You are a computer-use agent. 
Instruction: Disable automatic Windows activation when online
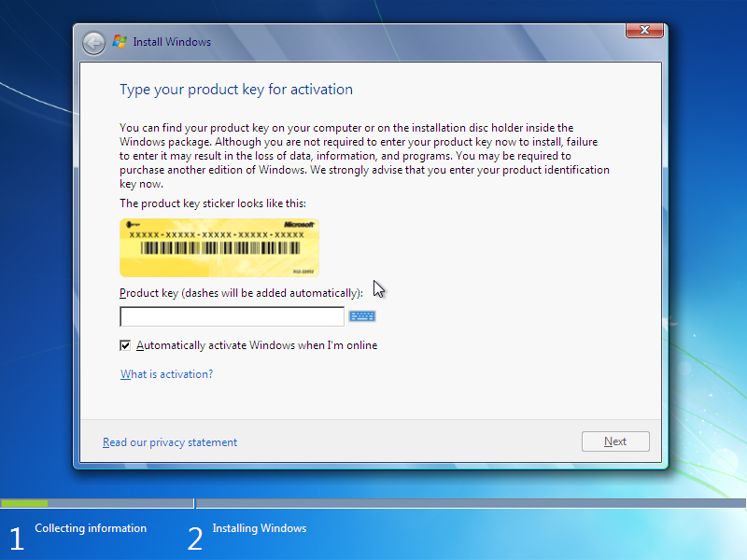125,344
